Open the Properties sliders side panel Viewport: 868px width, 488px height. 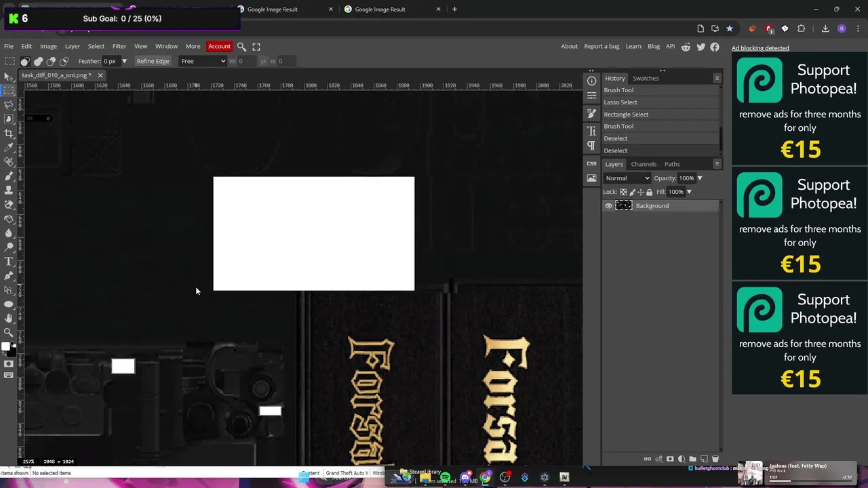click(591, 96)
